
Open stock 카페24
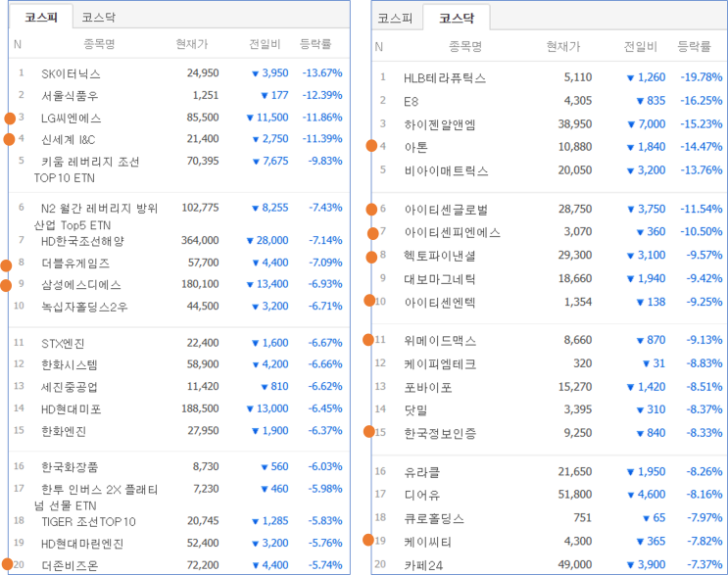(x=423, y=565)
